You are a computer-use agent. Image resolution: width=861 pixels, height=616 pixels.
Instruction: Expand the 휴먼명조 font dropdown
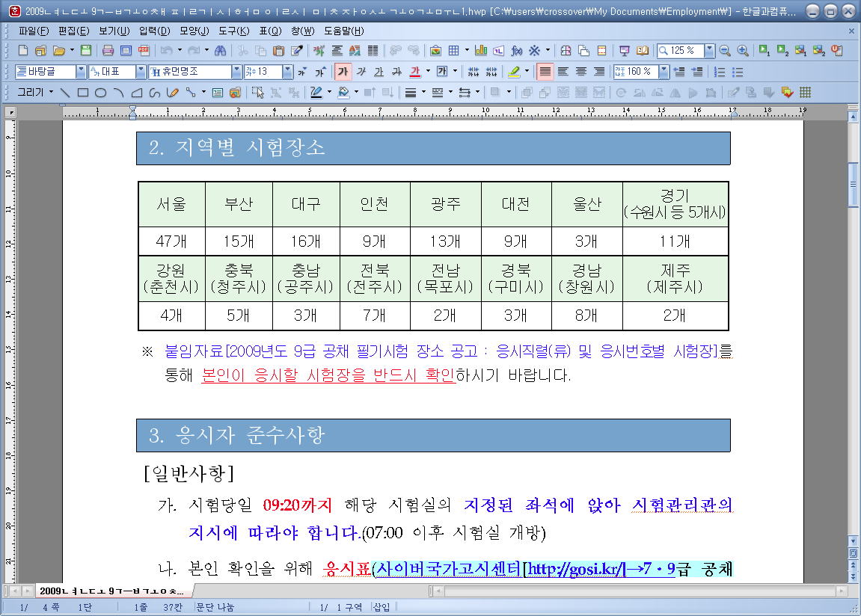coord(237,72)
